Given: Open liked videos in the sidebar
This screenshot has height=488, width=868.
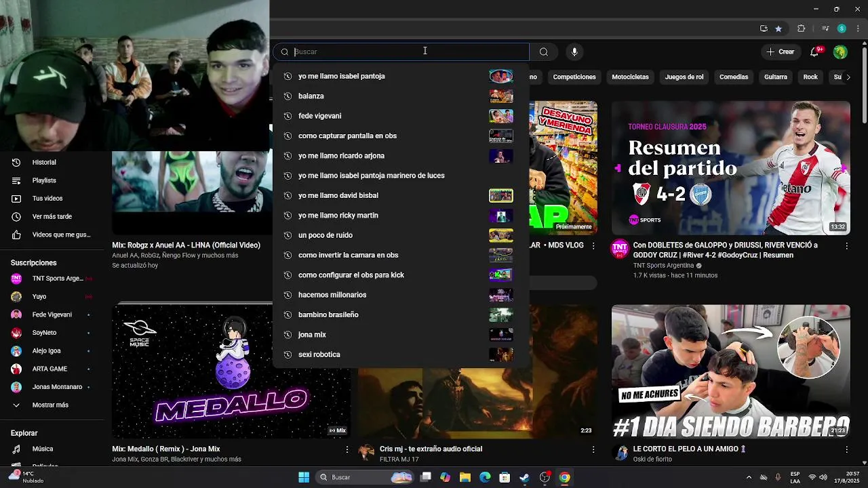Looking at the screenshot, I should coord(52,235).
